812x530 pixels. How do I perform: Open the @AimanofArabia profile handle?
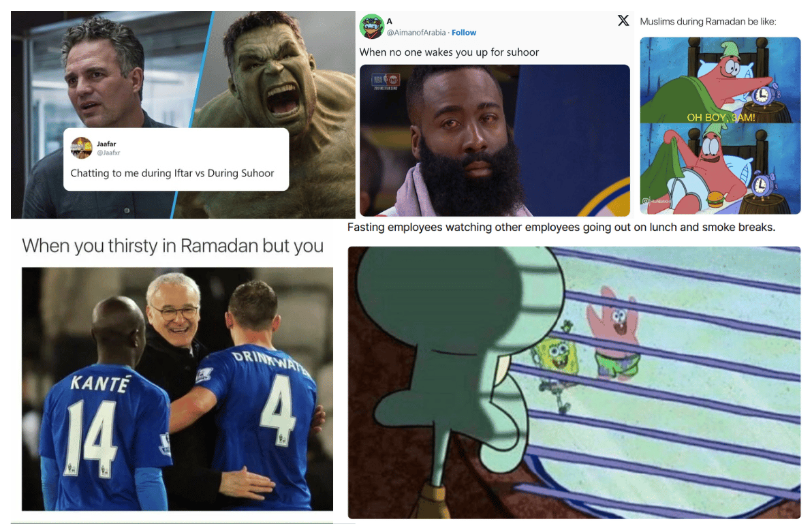[x=416, y=33]
